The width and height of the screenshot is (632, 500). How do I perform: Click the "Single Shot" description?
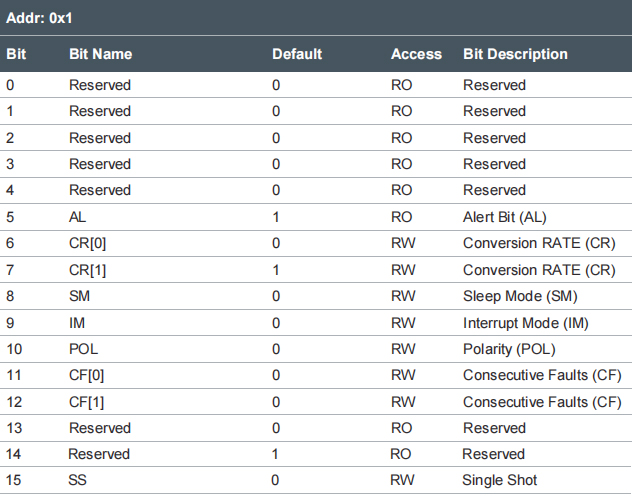tap(497, 481)
